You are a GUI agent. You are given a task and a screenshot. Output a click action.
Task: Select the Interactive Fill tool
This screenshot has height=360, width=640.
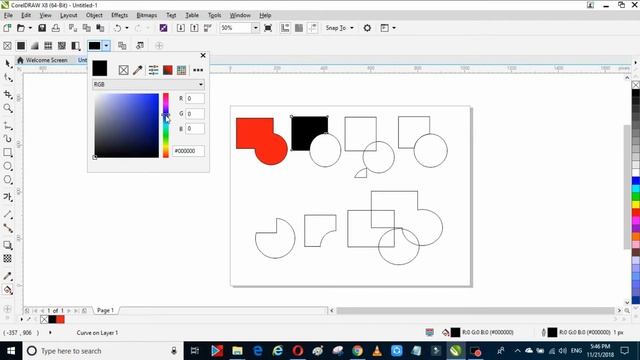click(x=8, y=290)
